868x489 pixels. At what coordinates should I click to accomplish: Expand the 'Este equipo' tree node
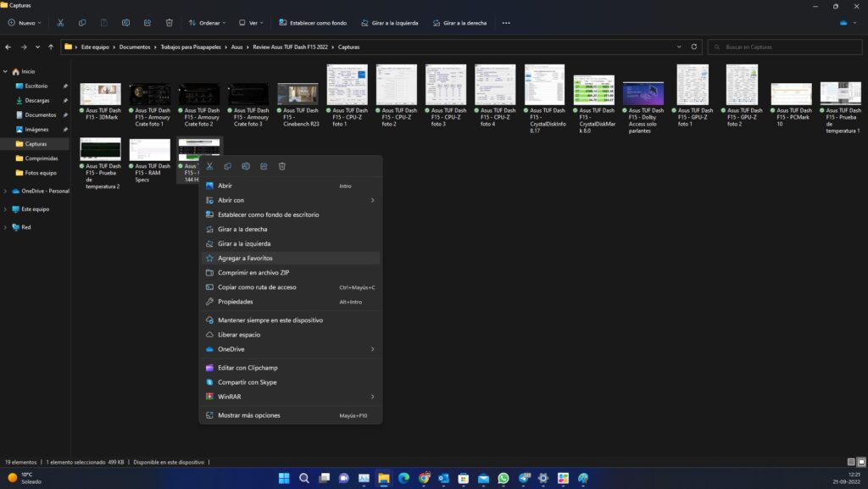[6, 208]
